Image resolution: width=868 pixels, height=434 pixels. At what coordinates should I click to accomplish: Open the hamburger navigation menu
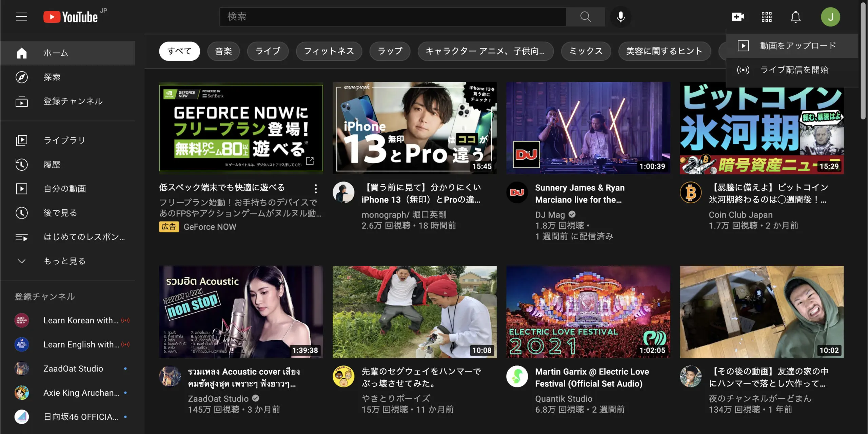[21, 16]
